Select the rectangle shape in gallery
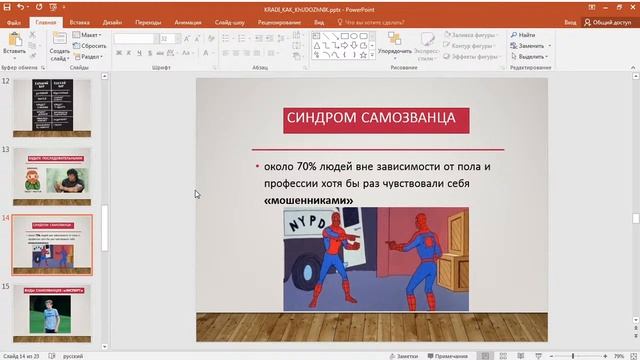640x360 pixels. [x=344, y=36]
